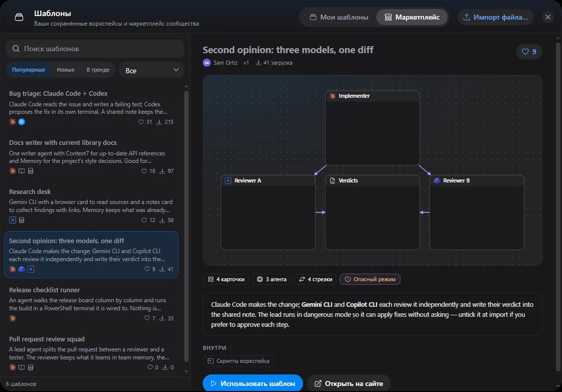The height and width of the screenshot is (392, 562).
Task: Click the download icon beside 41 загрузка
Action: tap(258, 63)
